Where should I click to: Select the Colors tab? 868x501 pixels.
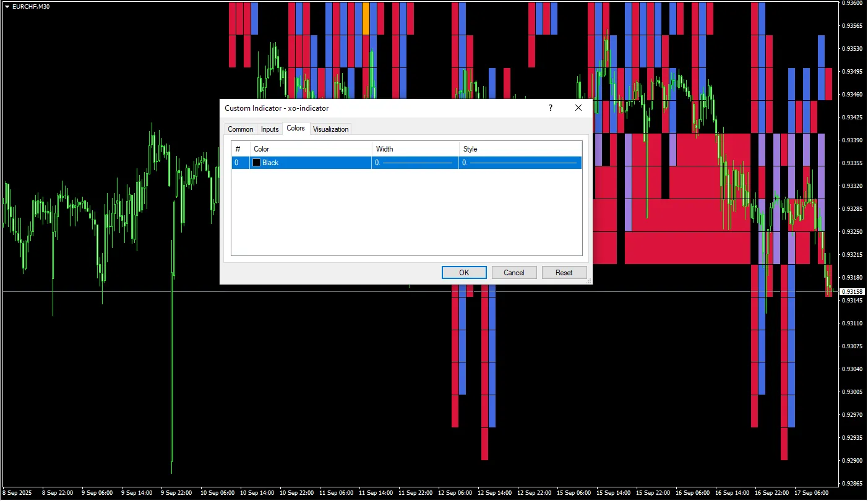point(296,128)
